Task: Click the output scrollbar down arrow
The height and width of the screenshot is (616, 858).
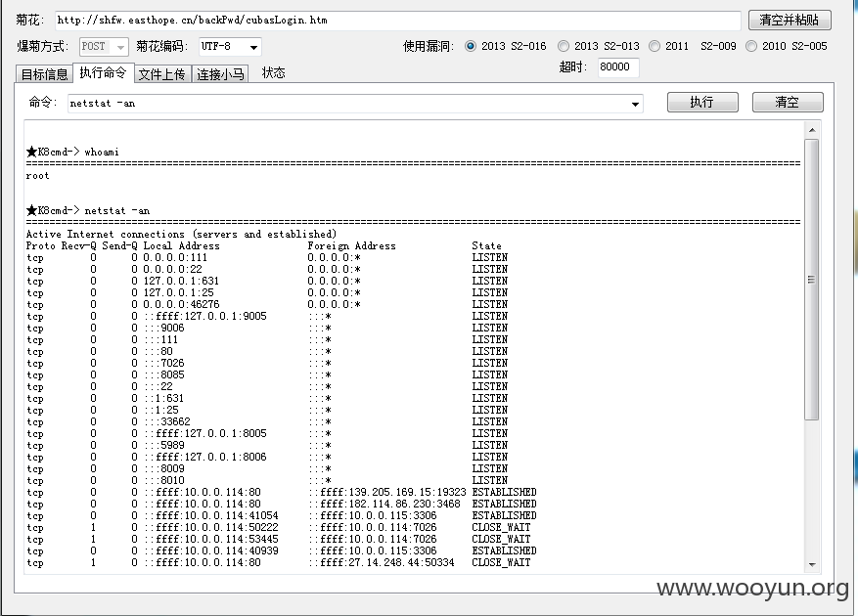Action: (x=812, y=564)
